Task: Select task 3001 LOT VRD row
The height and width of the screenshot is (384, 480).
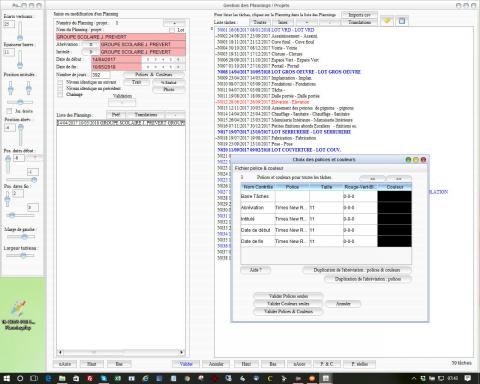Action: pos(266,30)
